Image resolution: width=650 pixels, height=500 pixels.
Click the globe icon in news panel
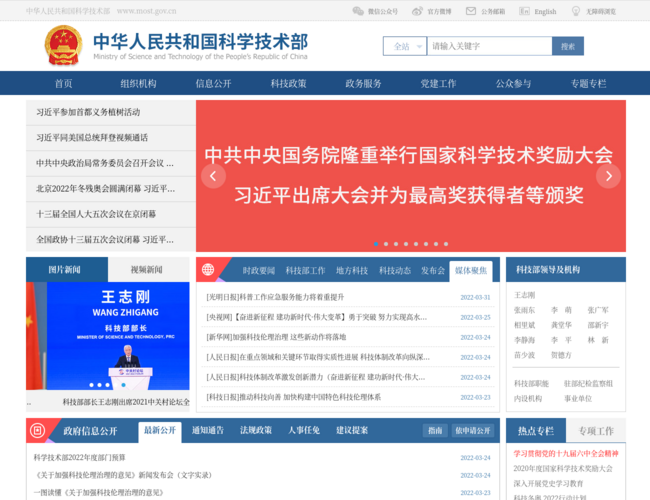pos(208,269)
